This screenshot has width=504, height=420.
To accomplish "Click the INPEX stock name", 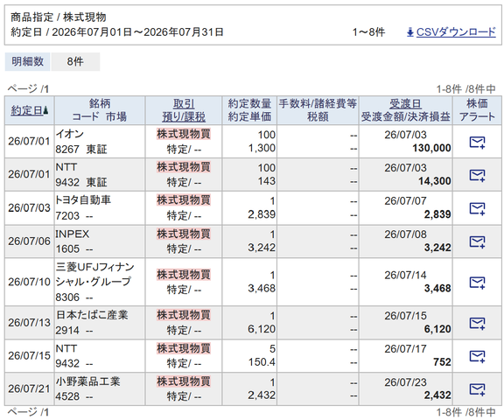I will point(73,234).
